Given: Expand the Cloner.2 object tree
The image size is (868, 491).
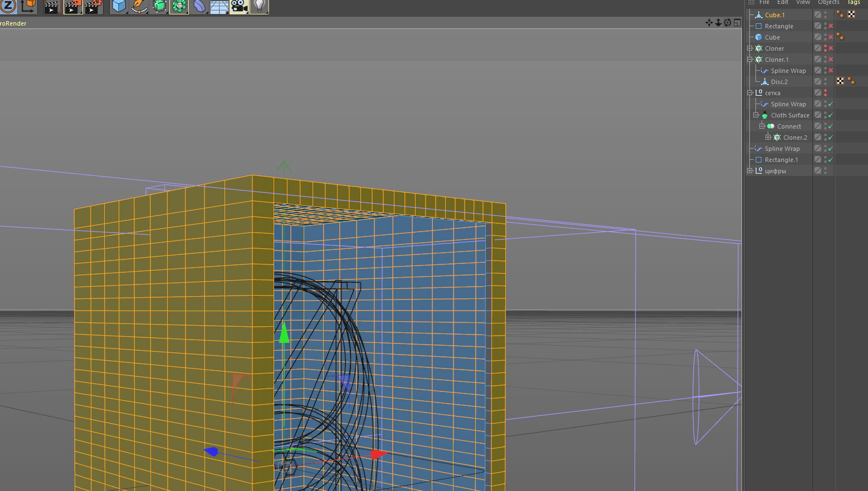Looking at the screenshot, I should coord(768,138).
